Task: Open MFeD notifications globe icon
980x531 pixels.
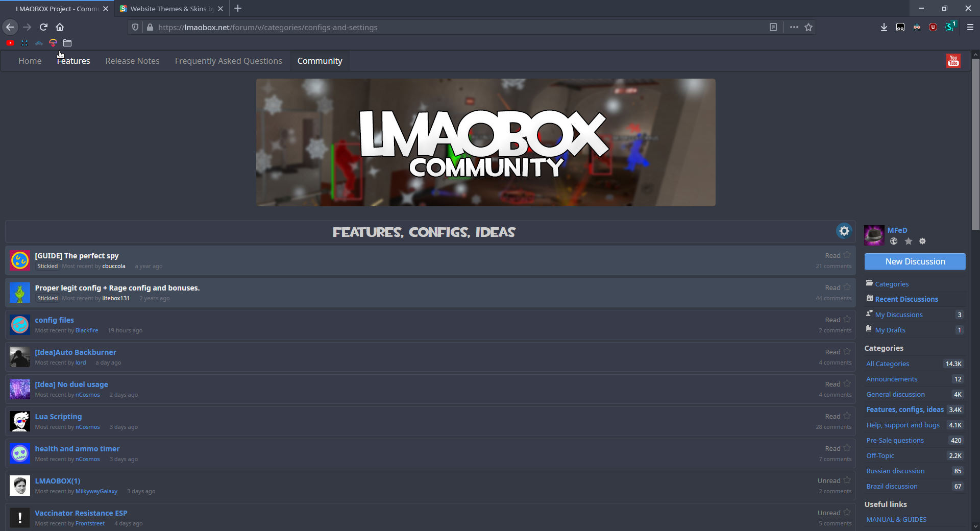Action: click(894, 241)
